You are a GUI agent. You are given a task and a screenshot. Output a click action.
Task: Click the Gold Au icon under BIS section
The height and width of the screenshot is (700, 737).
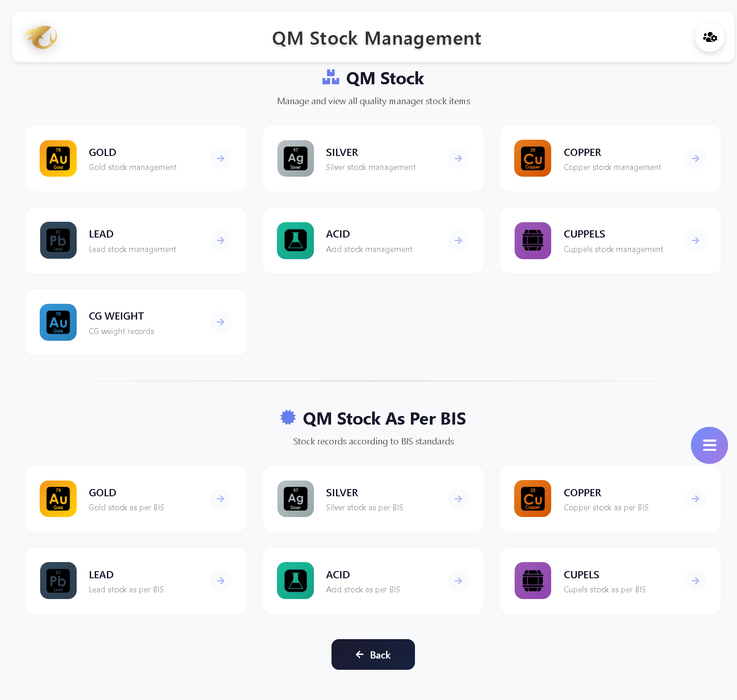[x=58, y=499]
